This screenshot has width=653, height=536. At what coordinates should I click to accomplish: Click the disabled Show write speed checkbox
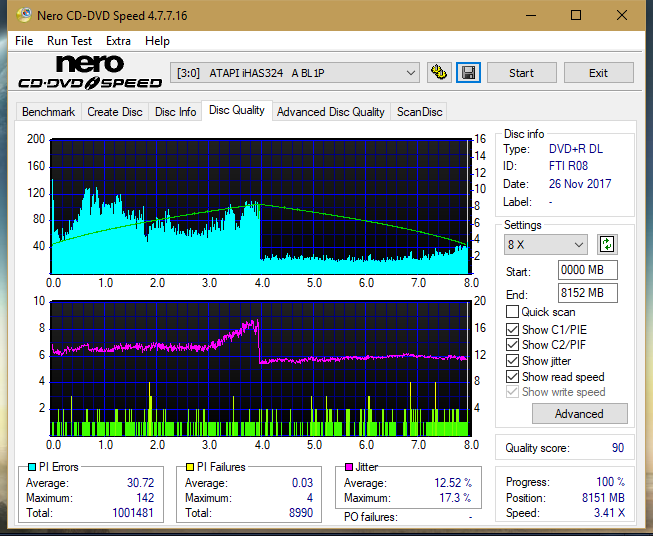coord(512,392)
